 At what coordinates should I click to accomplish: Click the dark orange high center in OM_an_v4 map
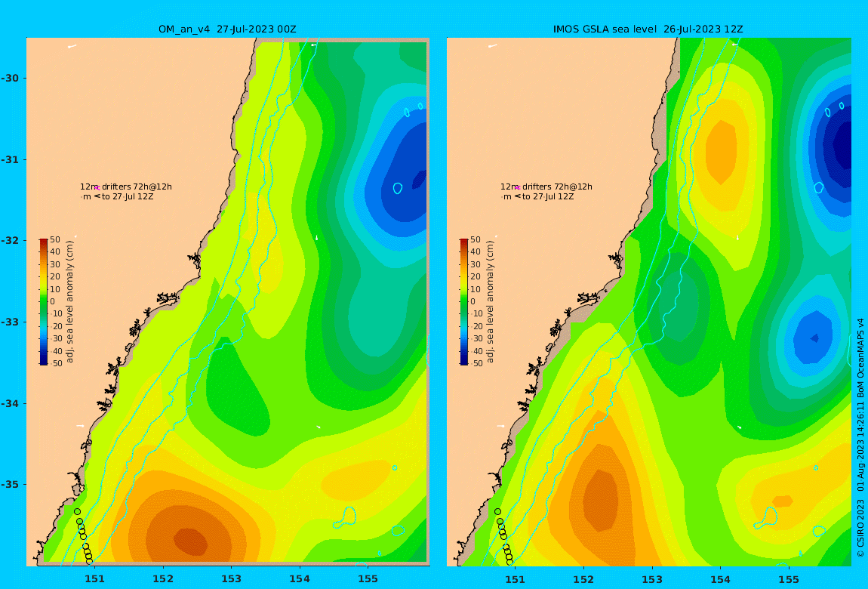pos(190,541)
